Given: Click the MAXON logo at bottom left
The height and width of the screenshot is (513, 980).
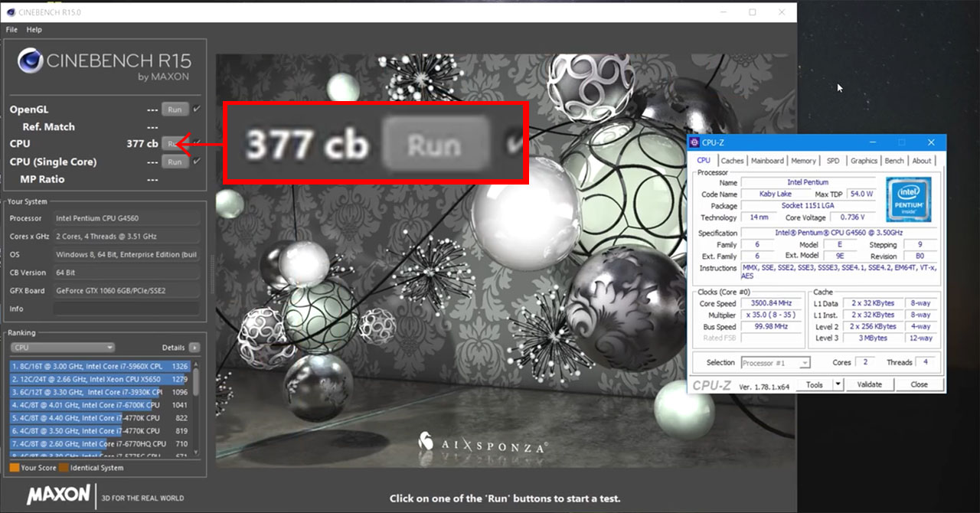Looking at the screenshot, I should [x=59, y=495].
